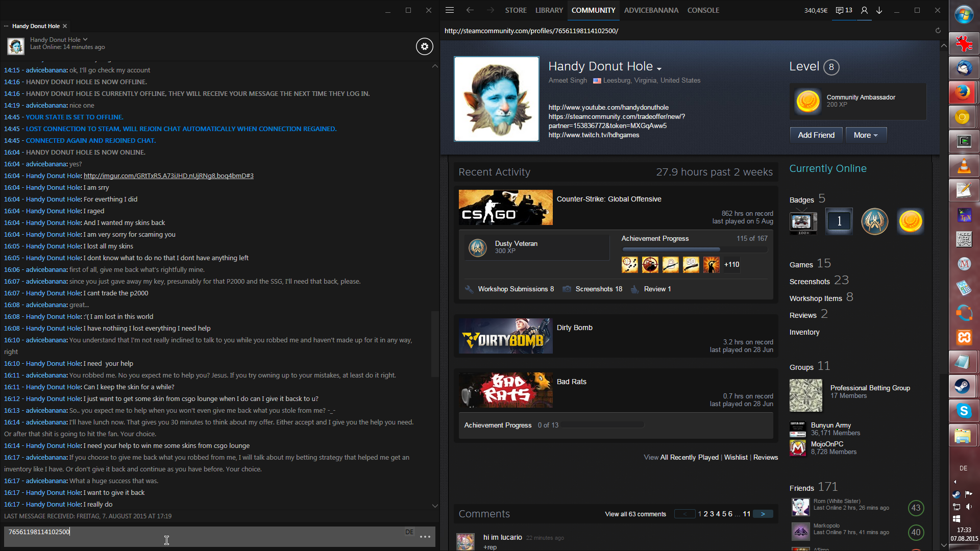Viewport: 980px width, 551px height.
Task: Reload the community page
Action: click(938, 31)
